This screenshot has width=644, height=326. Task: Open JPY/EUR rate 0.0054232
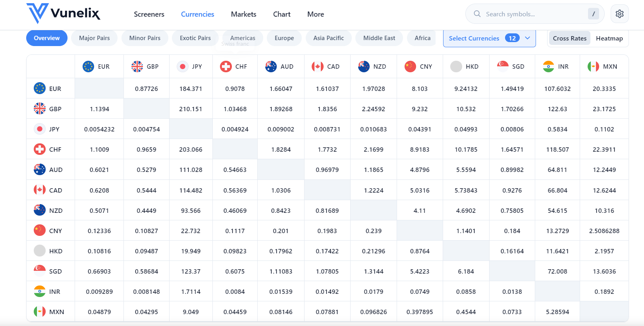[99, 129]
